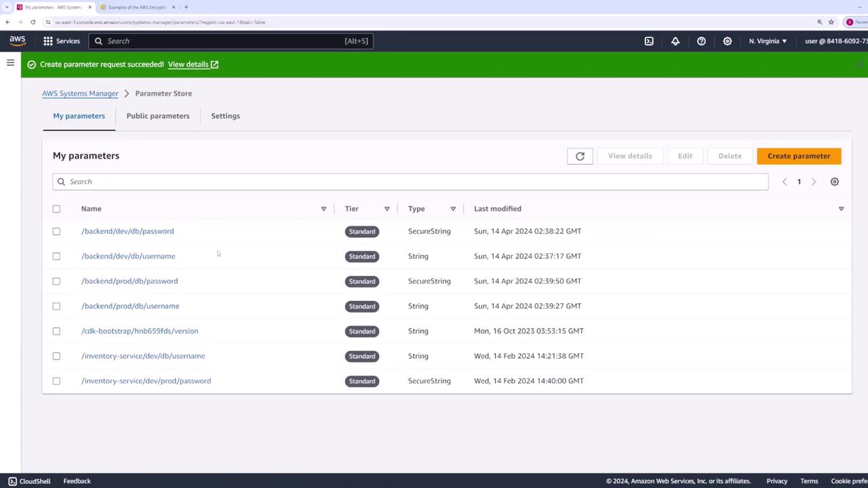The image size is (868, 488).
Task: Launch CloudShell from the top navigation bar
Action: pyautogui.click(x=649, y=41)
